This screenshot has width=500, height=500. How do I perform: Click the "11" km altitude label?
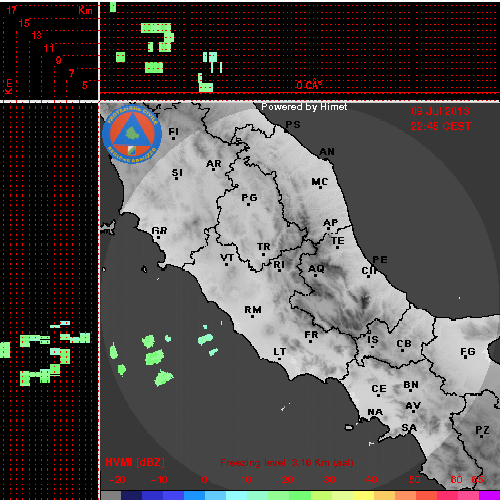pos(49,48)
